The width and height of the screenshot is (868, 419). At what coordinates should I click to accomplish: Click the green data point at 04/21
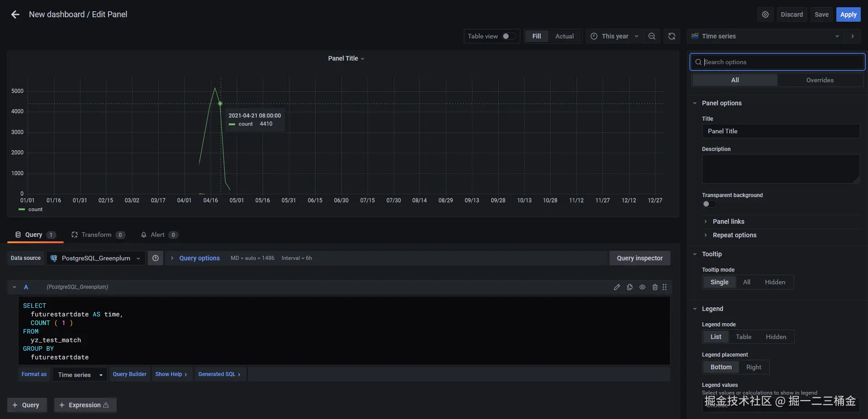pyautogui.click(x=220, y=104)
